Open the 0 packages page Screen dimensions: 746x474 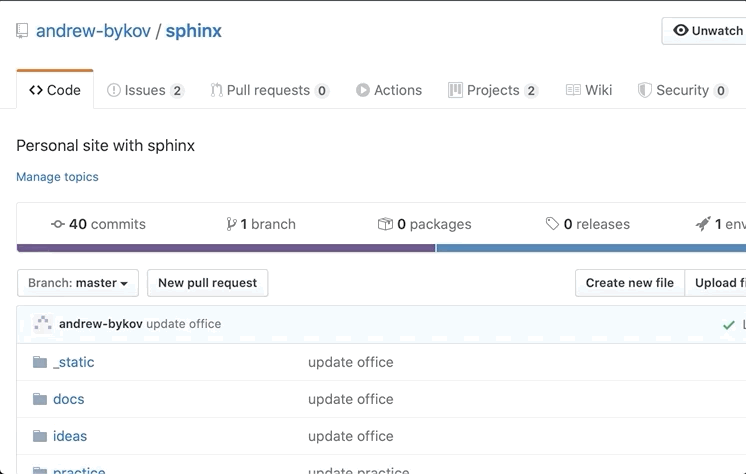424,224
